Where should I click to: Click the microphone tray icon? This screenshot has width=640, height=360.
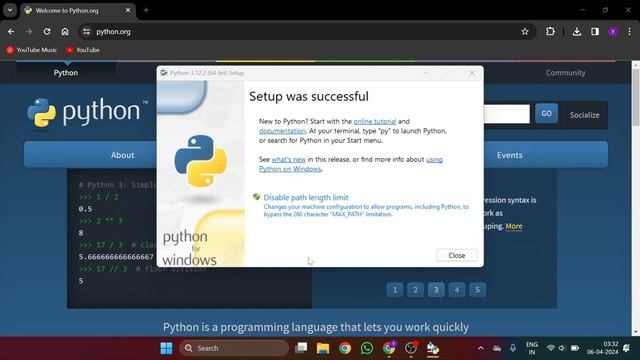[513, 348]
